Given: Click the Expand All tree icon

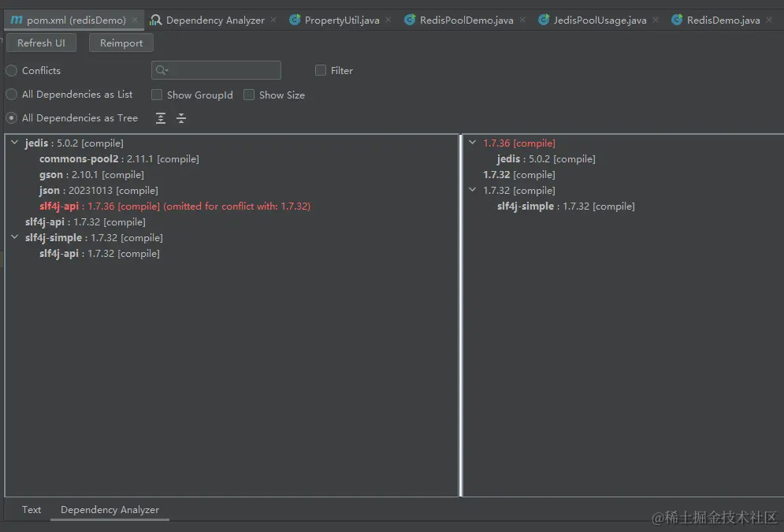Looking at the screenshot, I should pos(161,118).
